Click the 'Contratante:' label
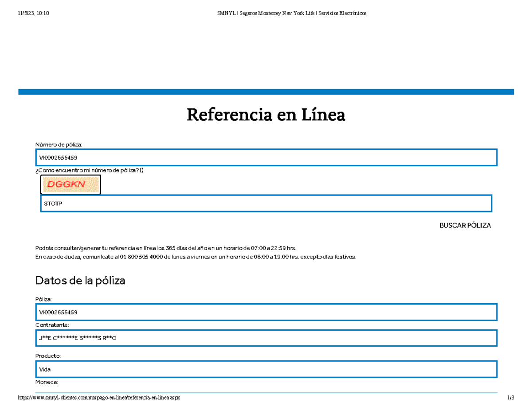 [x=52, y=325]
